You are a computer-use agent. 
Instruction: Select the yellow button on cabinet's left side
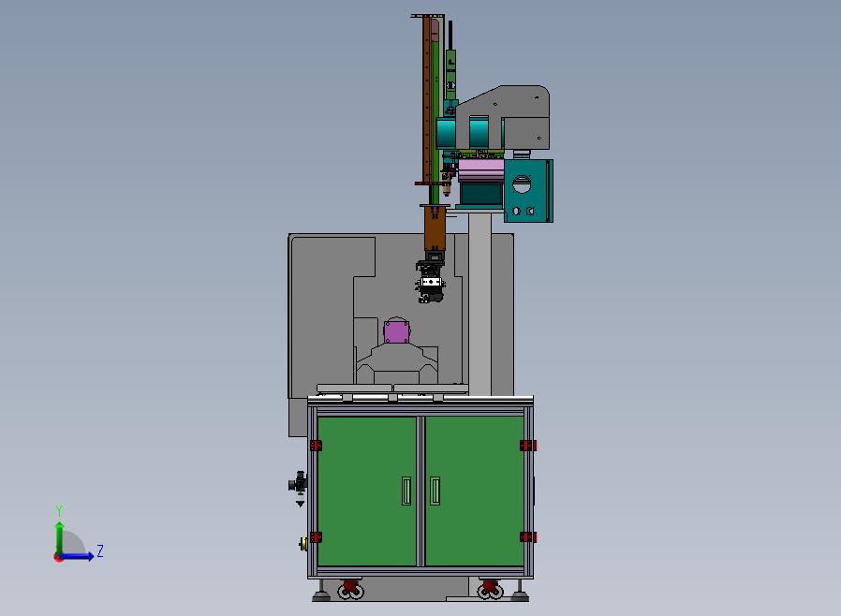[303, 544]
